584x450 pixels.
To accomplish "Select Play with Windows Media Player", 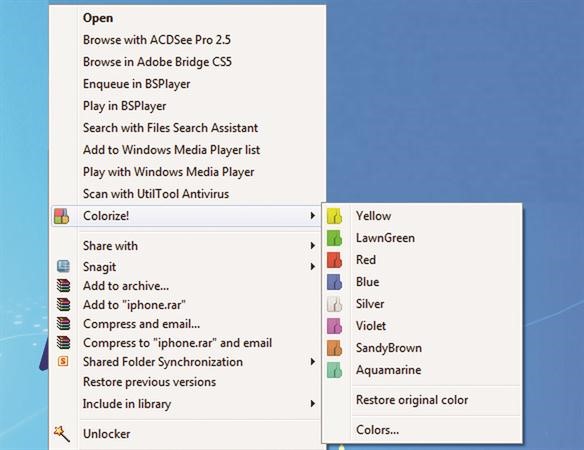I will pyautogui.click(x=168, y=172).
